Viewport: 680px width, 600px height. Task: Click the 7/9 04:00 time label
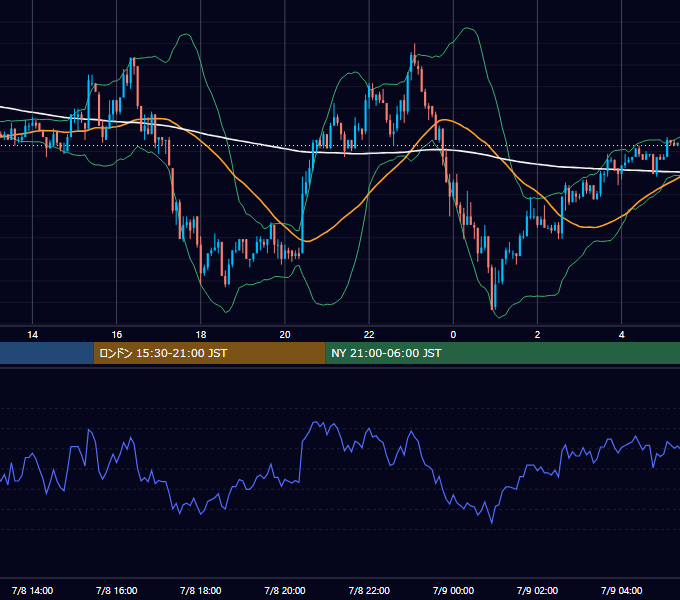(x=621, y=590)
